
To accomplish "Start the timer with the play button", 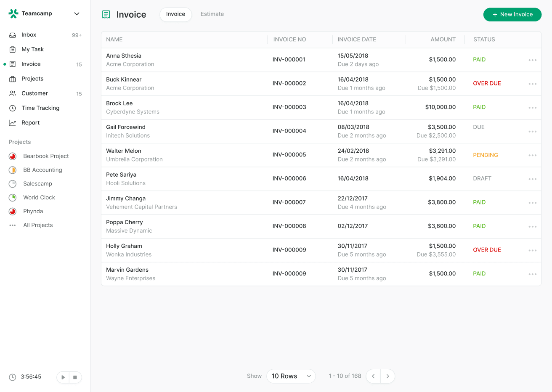I will pyautogui.click(x=63, y=377).
